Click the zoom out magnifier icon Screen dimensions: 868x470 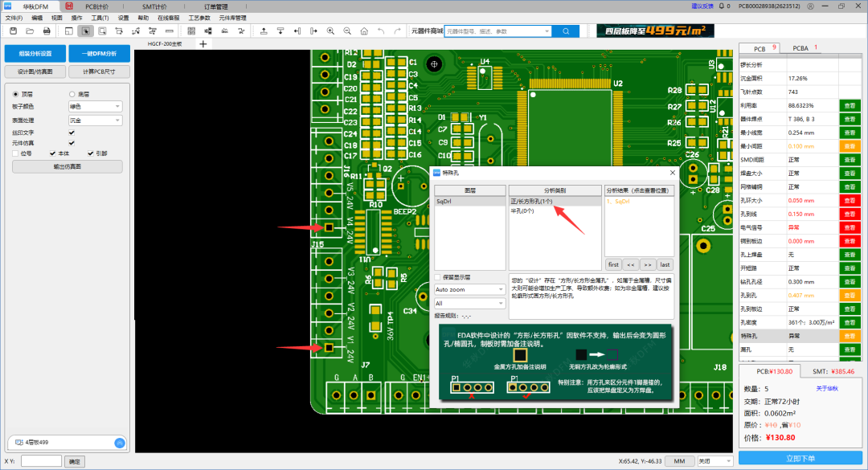[x=347, y=31]
